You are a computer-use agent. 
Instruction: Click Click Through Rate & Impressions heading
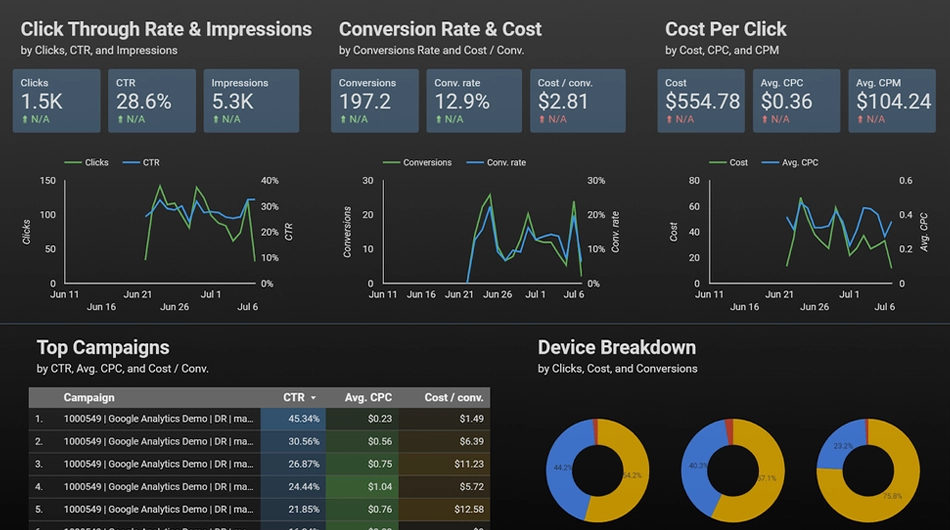(166, 29)
